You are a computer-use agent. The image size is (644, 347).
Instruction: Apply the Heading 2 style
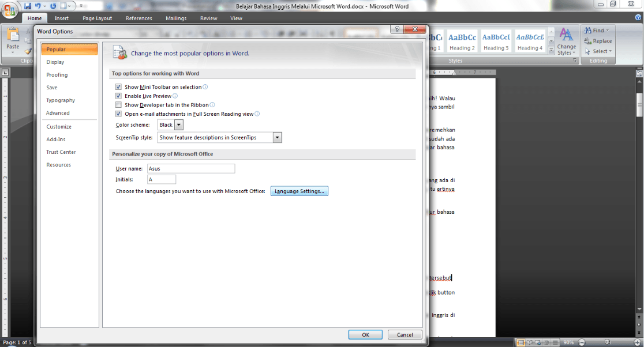[x=462, y=41]
